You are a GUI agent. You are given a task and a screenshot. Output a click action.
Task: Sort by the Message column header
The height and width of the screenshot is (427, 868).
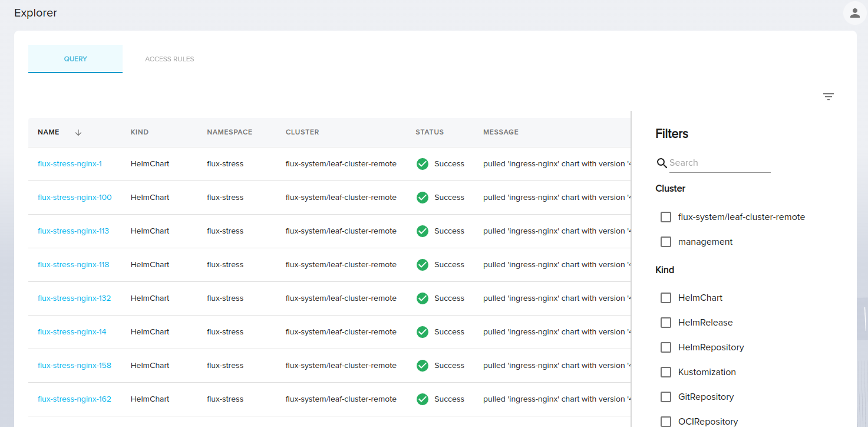point(501,132)
